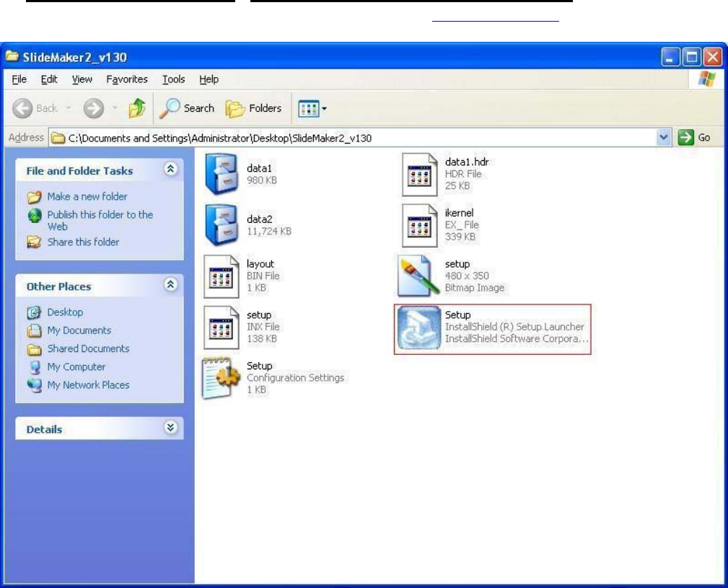Expand the Address bar dropdown
The height and width of the screenshot is (588, 728).
(664, 137)
